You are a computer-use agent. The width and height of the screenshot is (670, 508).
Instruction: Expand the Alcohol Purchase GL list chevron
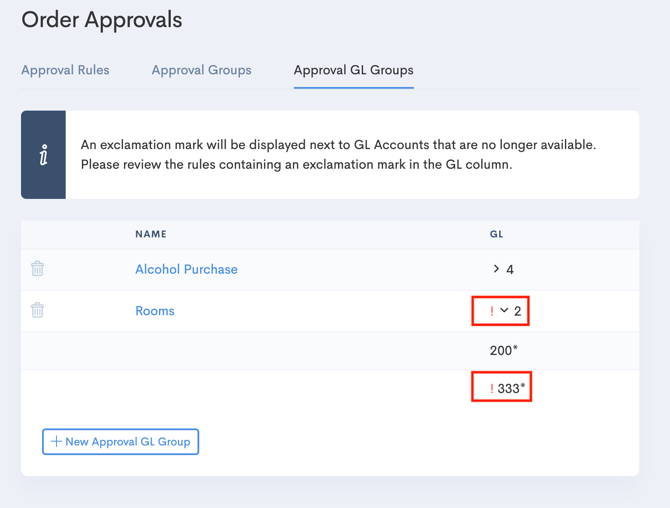click(x=496, y=269)
